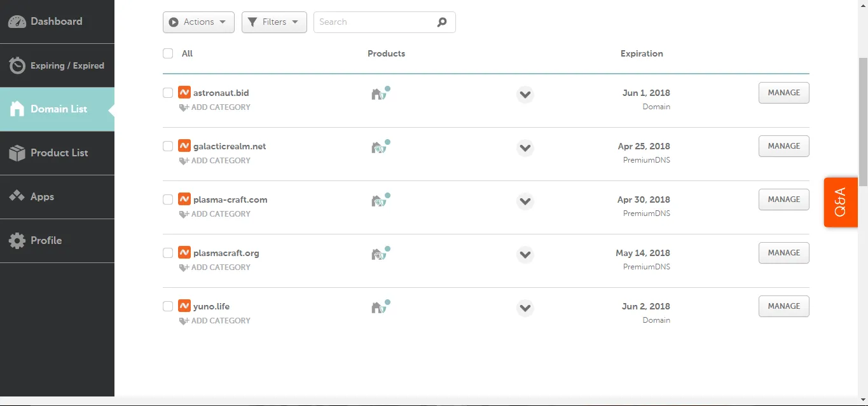Click the products icon for plasmacraft.org
868x406 pixels.
tap(380, 254)
